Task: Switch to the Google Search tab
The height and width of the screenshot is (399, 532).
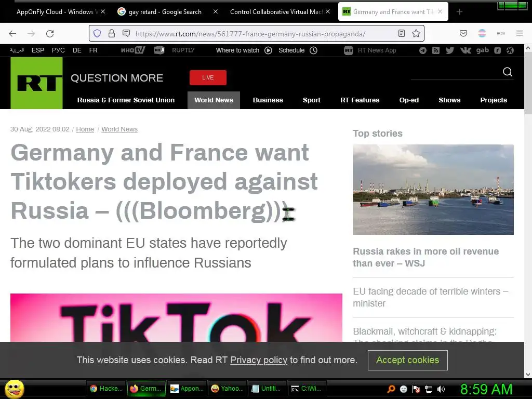Action: pyautogui.click(x=165, y=12)
